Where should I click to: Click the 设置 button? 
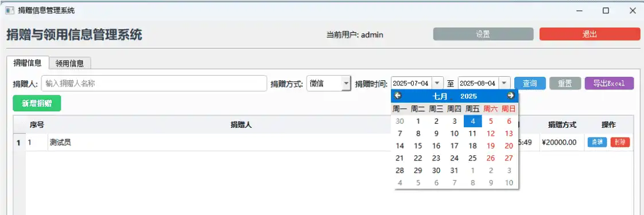click(483, 34)
